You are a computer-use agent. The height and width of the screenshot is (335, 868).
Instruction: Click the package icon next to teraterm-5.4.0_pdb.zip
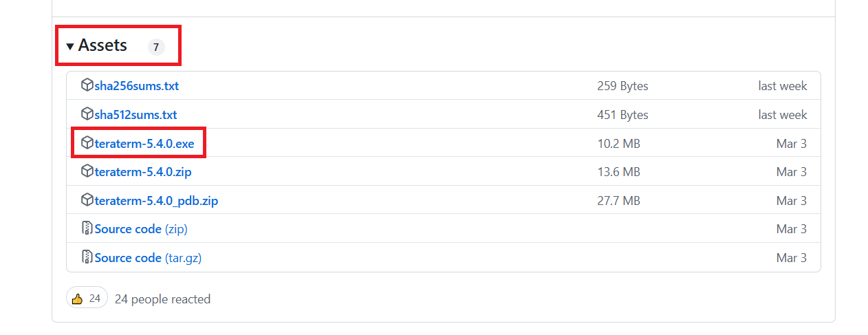(x=87, y=200)
